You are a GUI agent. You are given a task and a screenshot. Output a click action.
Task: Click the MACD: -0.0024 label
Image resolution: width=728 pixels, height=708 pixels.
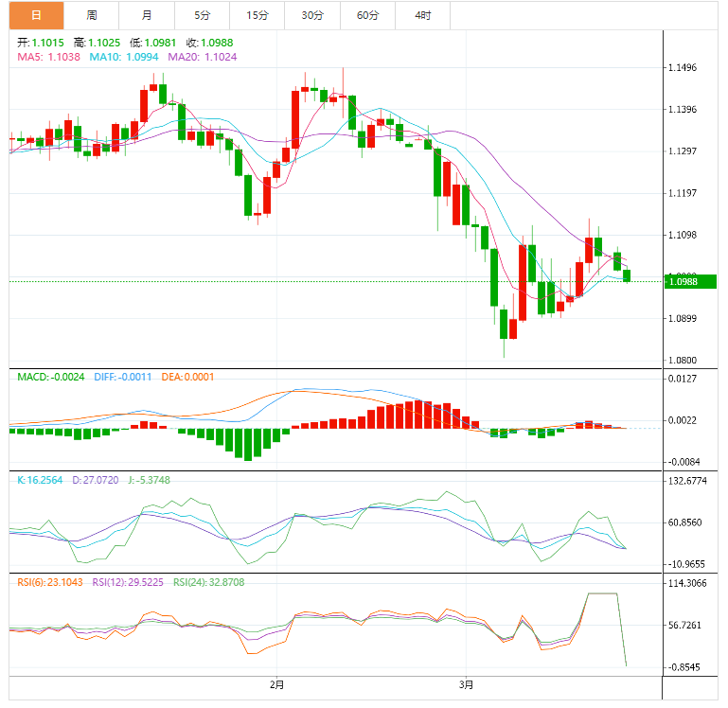(x=51, y=377)
